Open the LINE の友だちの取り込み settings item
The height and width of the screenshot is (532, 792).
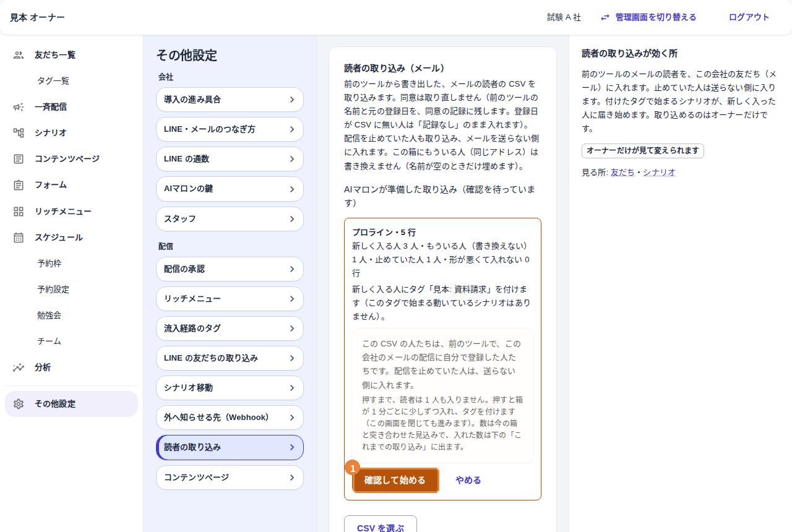coord(230,358)
